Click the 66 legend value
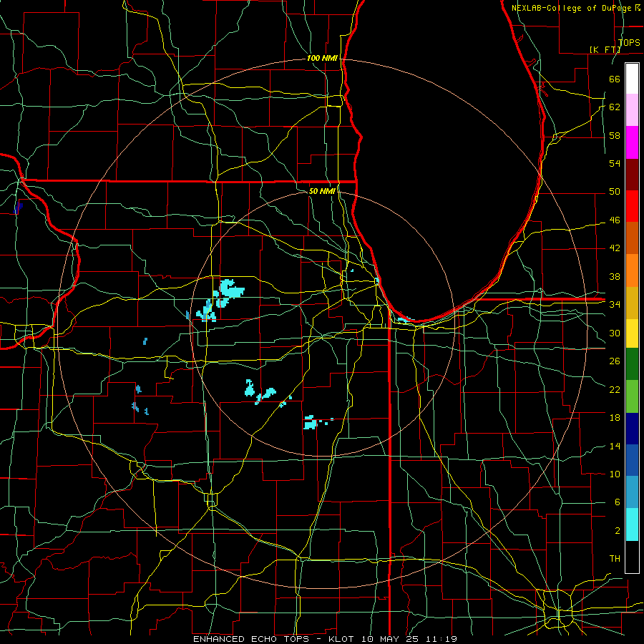 (615, 79)
